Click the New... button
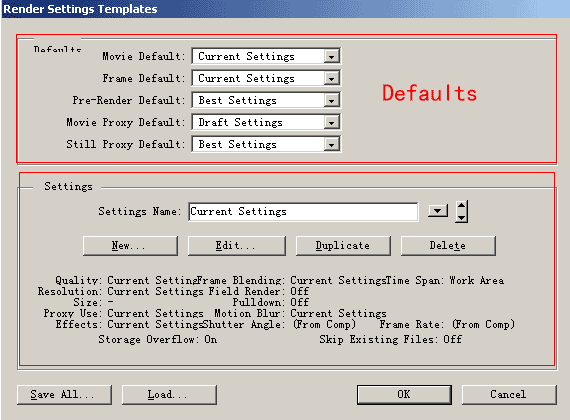This screenshot has width=570, height=420. coord(130,246)
